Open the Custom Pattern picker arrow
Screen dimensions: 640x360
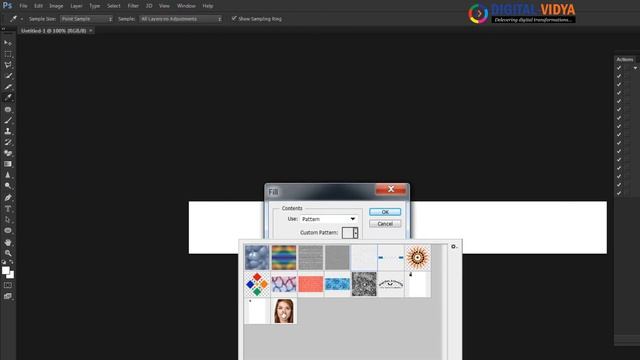(x=356, y=233)
